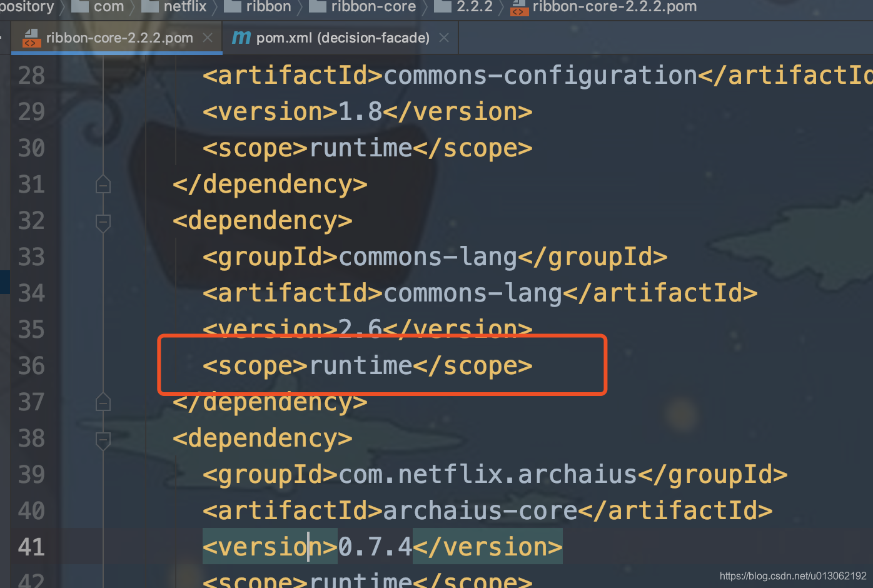Click the blue marker in the left gutter

[4, 282]
